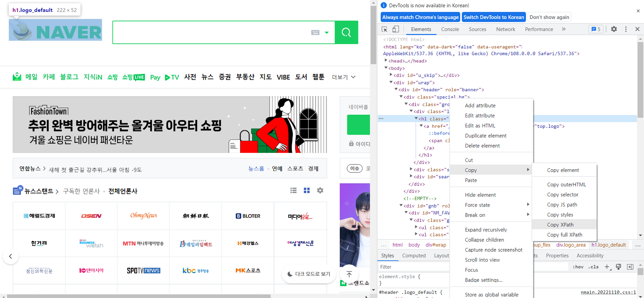Open newsstand settings gear icon

(x=320, y=190)
